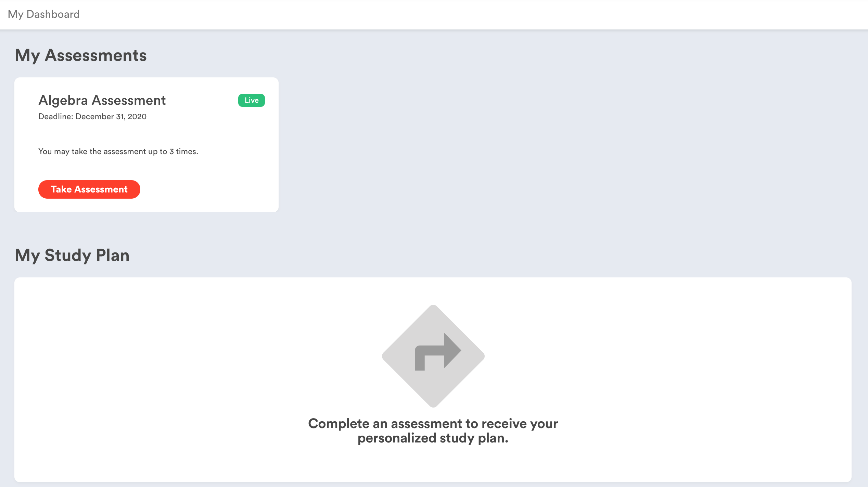Click the word Plan in My Study Plan
This screenshot has width=868, height=487.
click(113, 255)
